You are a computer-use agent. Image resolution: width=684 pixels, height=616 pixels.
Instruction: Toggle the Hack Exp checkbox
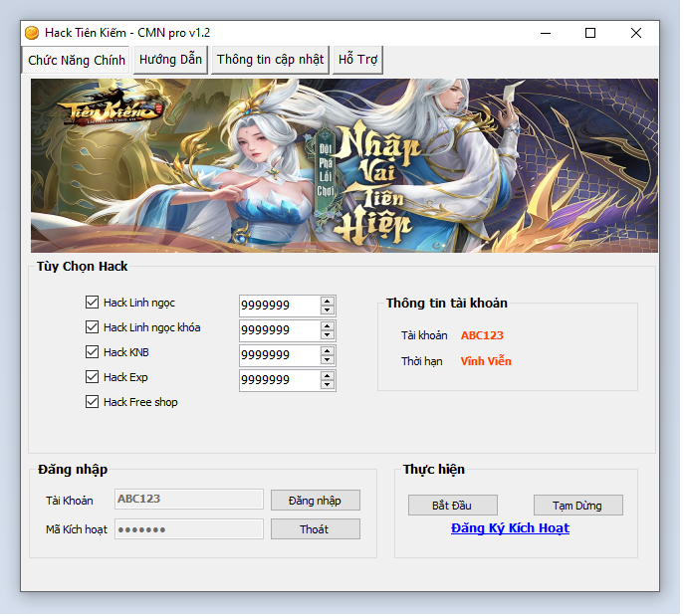coord(93,377)
